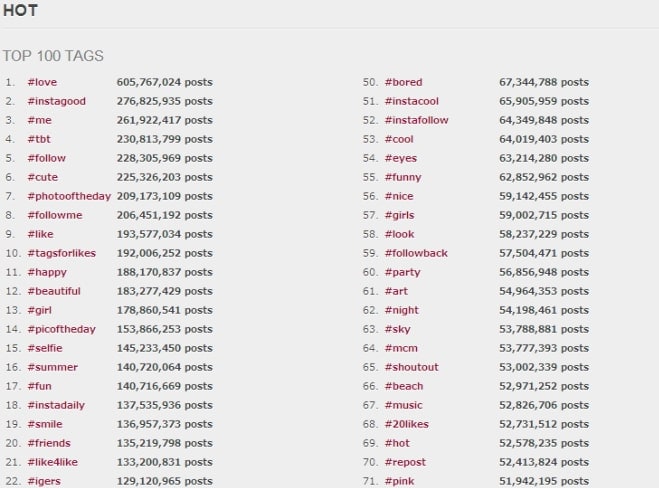Select the #picoftheday hashtag link
Viewport: 659px width, 488px height.
[62, 329]
